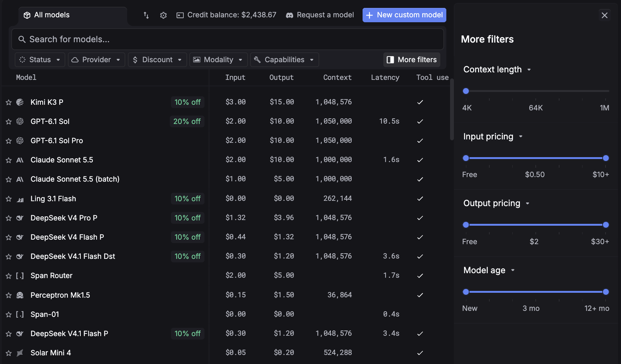621x364 pixels.
Task: Star the Ling 3.1 Flash row
Action: tap(9, 199)
